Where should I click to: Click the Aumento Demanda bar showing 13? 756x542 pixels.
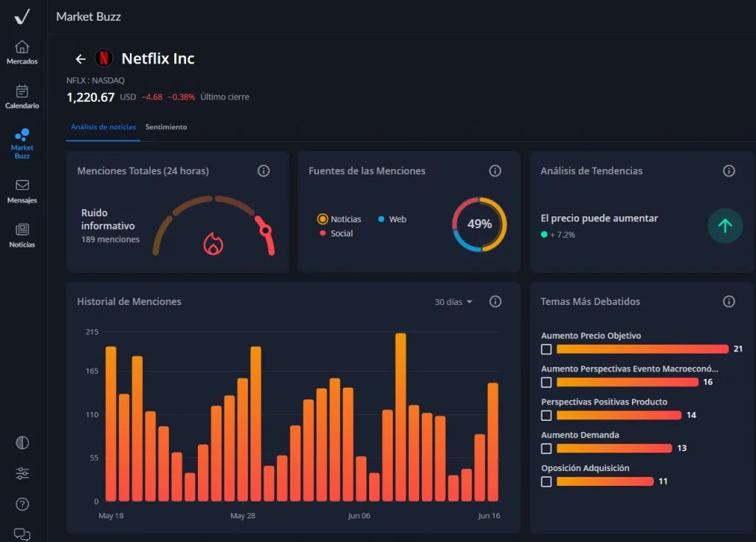(614, 448)
